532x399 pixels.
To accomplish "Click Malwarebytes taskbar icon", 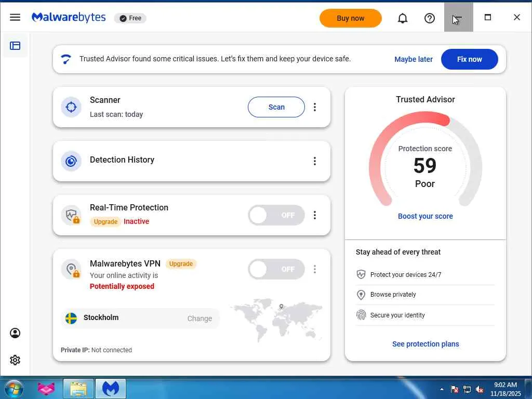I will coord(111,389).
